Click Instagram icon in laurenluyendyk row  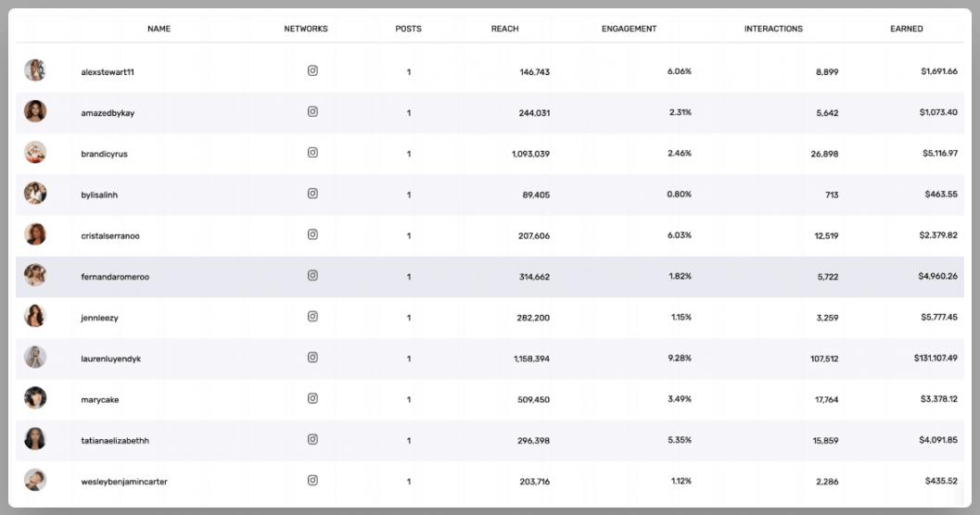[312, 358]
